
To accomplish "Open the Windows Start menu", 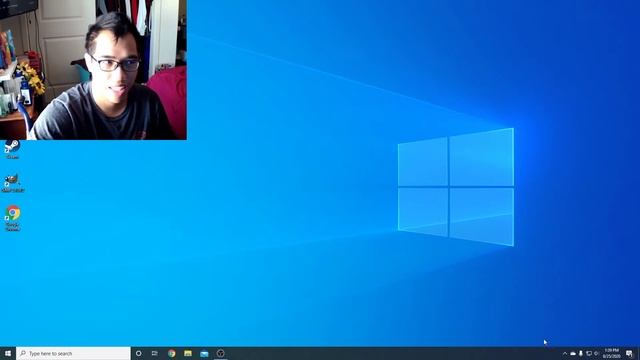I will tap(8, 353).
